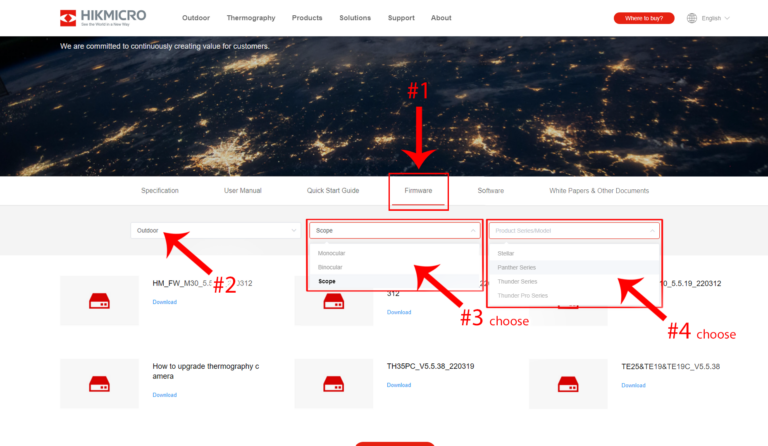Expand the Outdoor category dropdown
The image size is (768, 446).
coord(213,231)
